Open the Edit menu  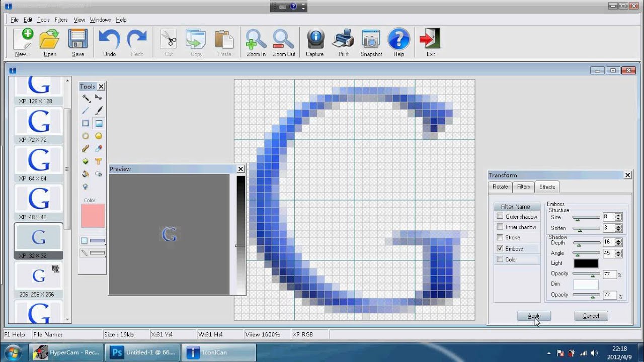pyautogui.click(x=28, y=20)
